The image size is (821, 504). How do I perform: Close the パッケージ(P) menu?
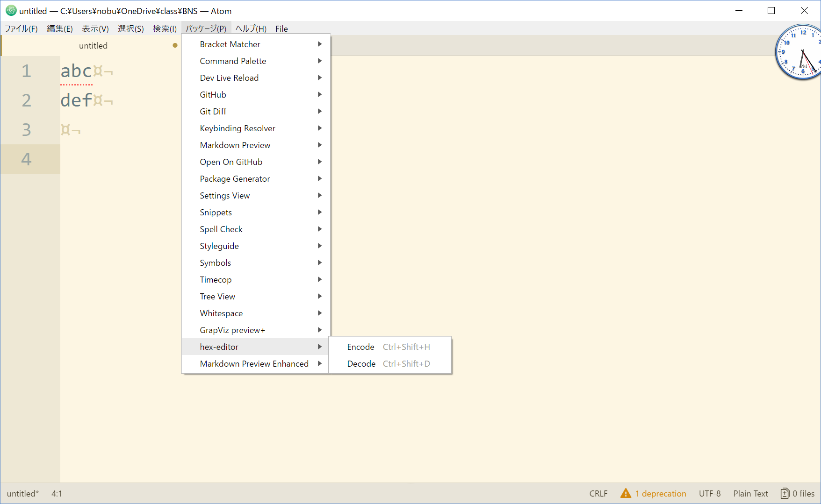pos(206,28)
